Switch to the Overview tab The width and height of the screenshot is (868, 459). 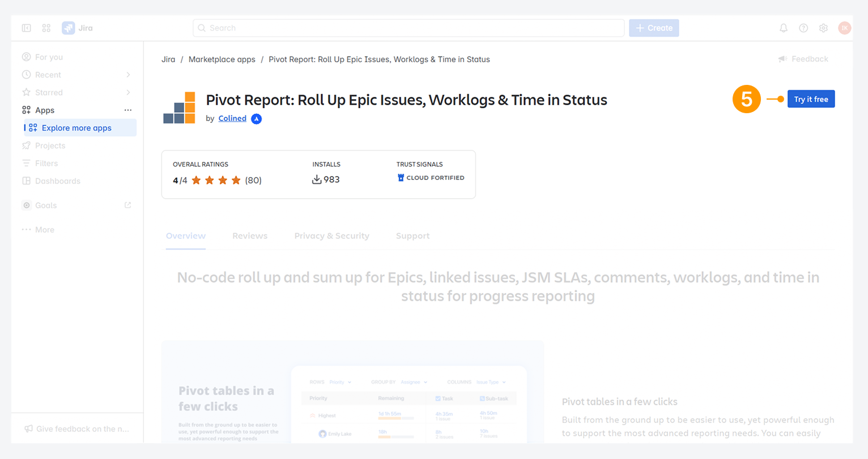click(186, 236)
